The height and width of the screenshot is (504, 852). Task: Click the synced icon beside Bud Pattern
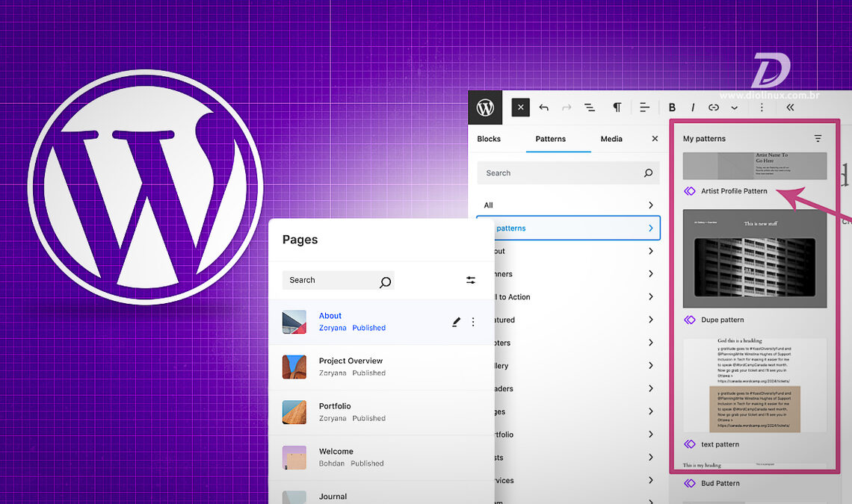[x=690, y=483]
